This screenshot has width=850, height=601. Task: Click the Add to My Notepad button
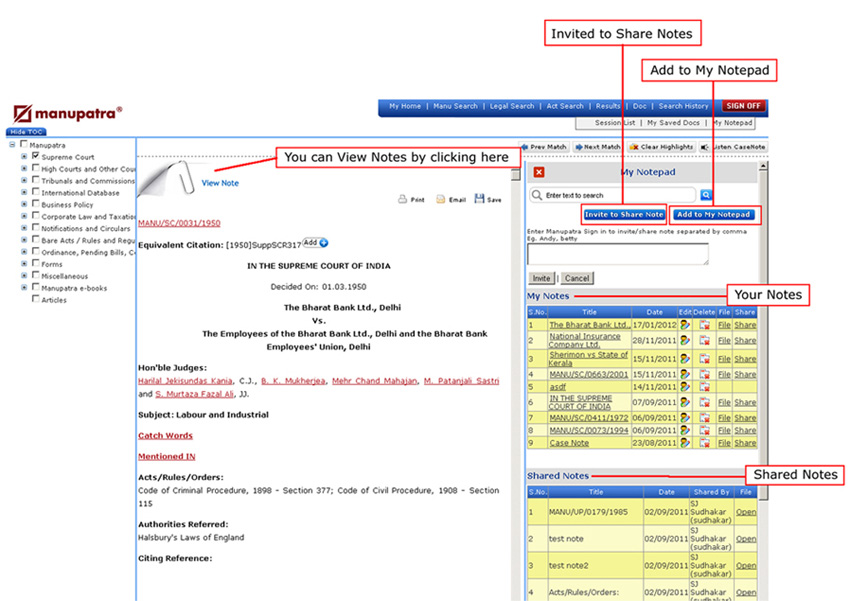point(713,215)
